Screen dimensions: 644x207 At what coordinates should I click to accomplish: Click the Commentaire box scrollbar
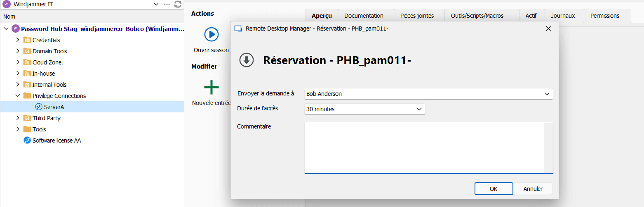[548, 148]
